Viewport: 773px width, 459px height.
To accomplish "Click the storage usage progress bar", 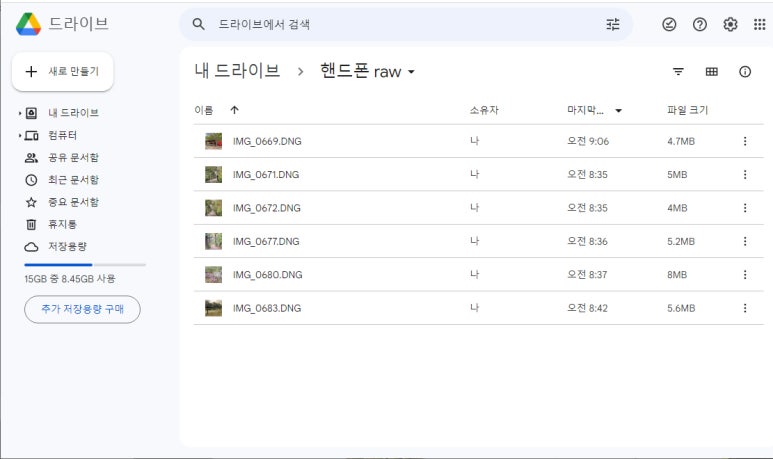I will tap(85, 265).
